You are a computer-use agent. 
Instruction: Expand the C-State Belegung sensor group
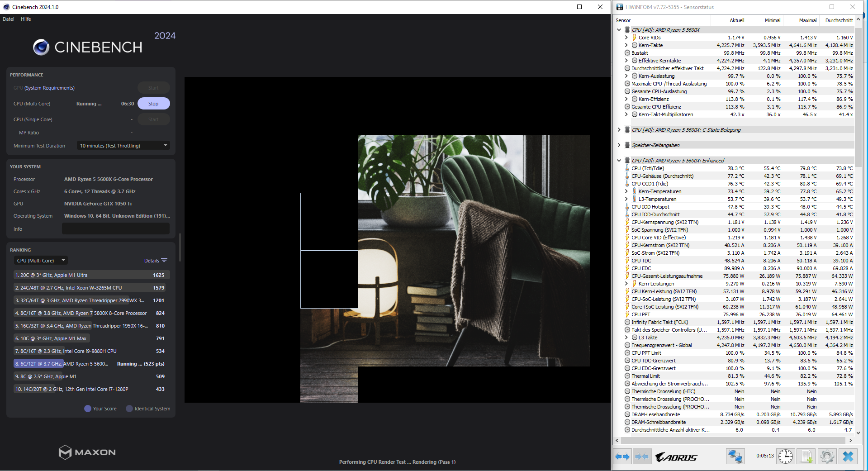[x=619, y=130]
